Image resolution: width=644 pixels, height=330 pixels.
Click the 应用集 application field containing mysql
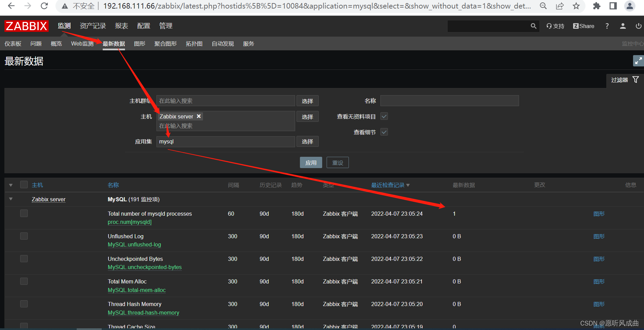(226, 141)
